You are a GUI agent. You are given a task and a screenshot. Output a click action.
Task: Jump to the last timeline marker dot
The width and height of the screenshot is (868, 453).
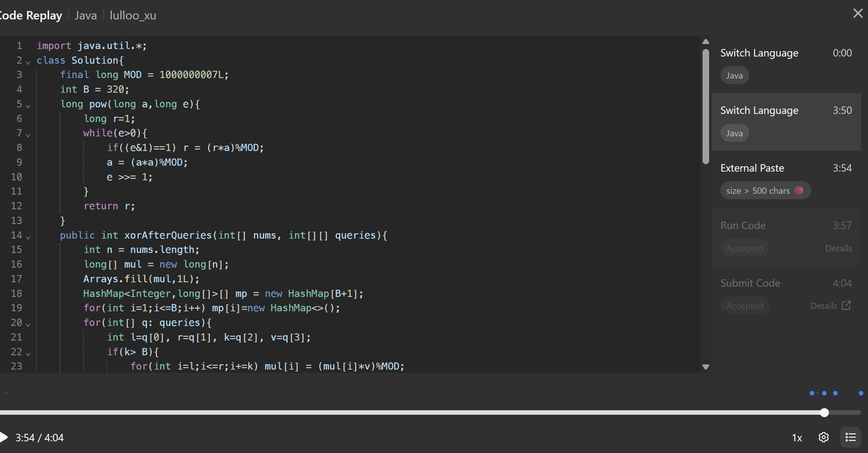coord(861,393)
